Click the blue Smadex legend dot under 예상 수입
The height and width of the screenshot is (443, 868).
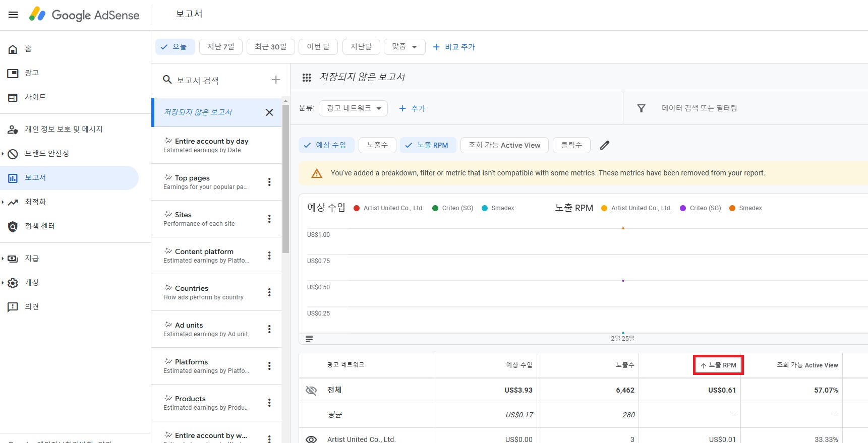coord(485,208)
